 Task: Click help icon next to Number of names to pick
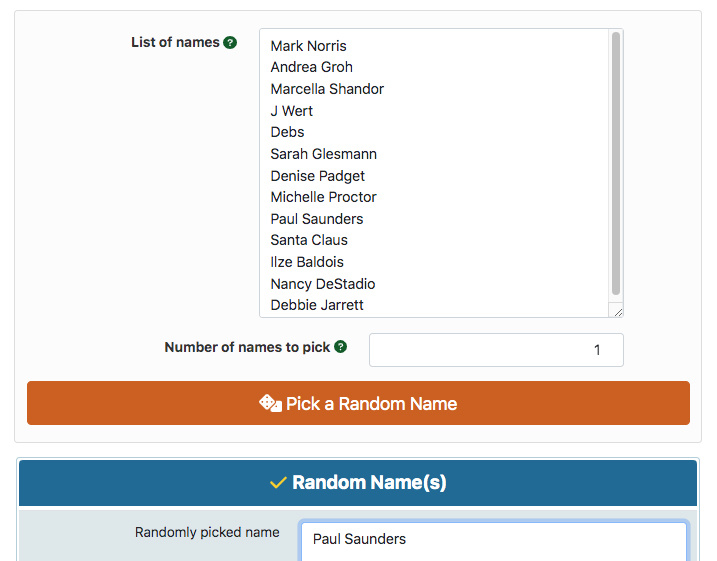tap(340, 347)
